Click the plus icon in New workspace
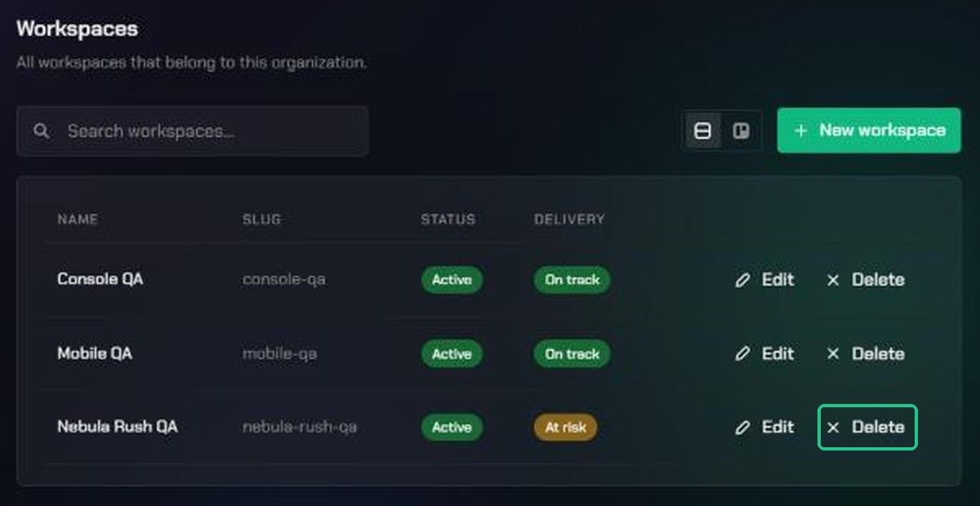The height and width of the screenshot is (506, 980). coord(801,131)
